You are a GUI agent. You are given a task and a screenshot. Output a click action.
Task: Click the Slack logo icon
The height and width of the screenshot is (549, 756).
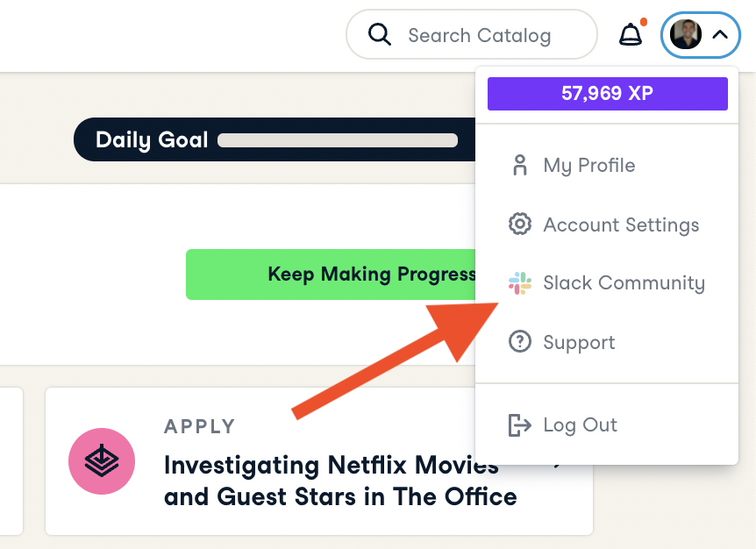coord(520,283)
